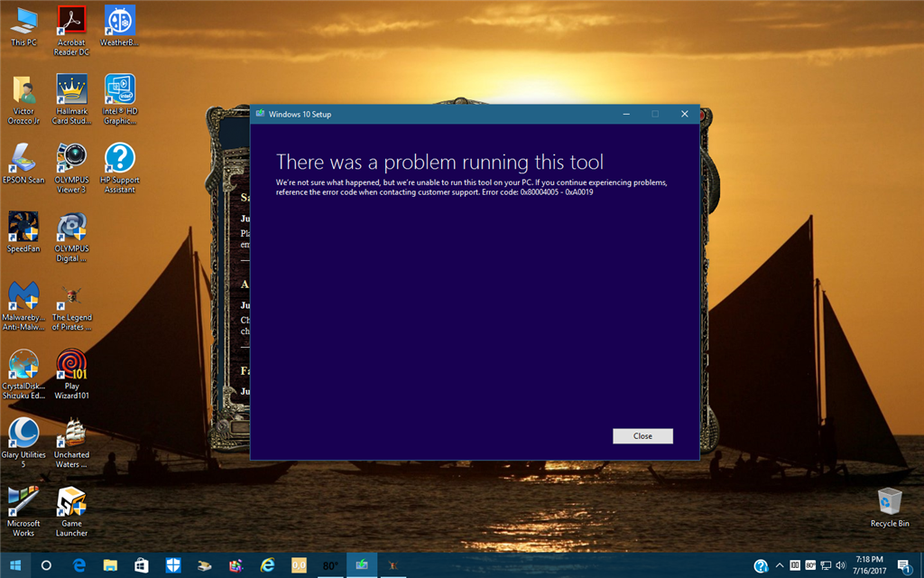Close the Windows 10 Setup error dialog
Image resolution: width=924 pixels, height=578 pixels.
[642, 436]
